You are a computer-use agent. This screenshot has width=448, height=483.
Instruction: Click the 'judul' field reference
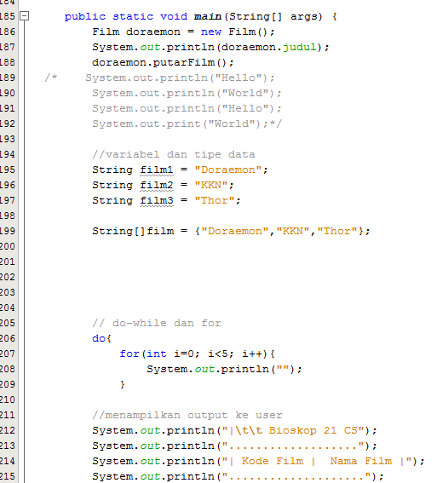coord(300,47)
